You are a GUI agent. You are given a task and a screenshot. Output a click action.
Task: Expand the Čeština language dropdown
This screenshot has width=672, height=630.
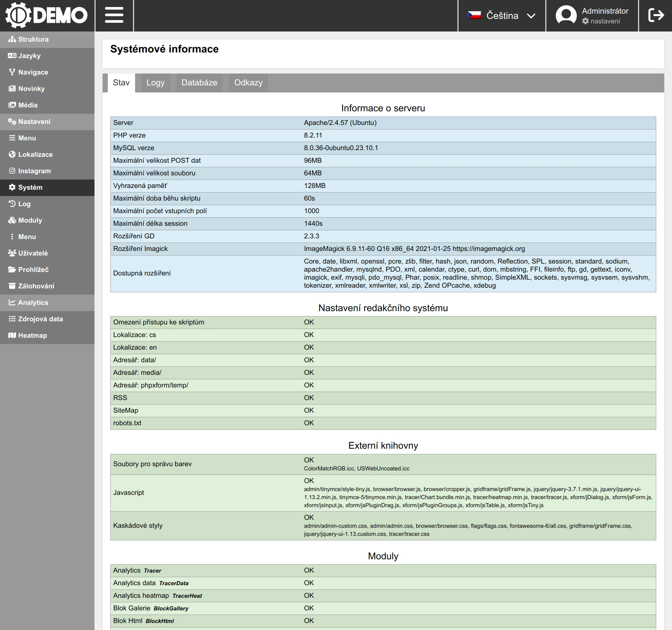click(x=531, y=16)
